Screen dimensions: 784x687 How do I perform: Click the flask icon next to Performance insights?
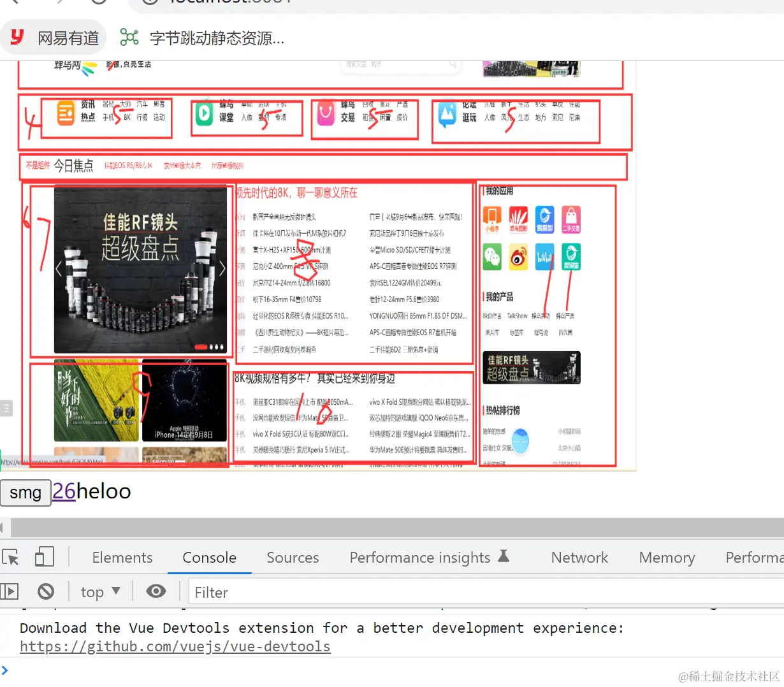pos(504,556)
